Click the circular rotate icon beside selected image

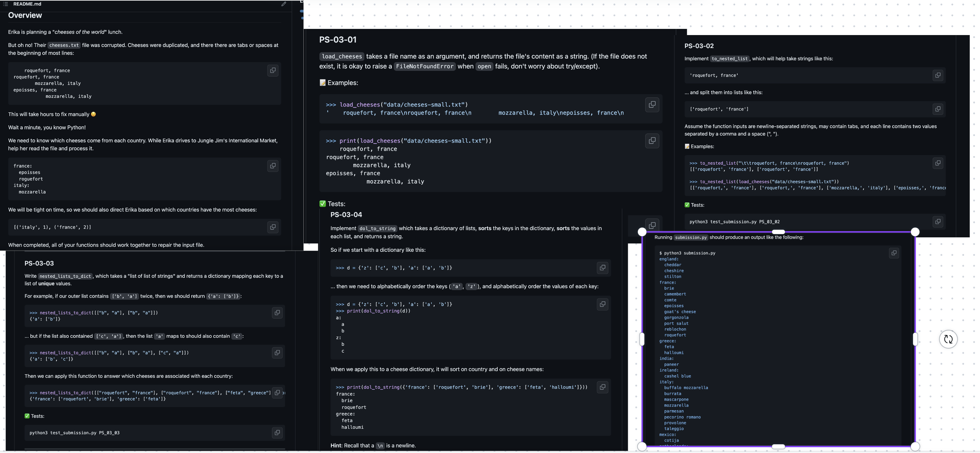pyautogui.click(x=948, y=339)
